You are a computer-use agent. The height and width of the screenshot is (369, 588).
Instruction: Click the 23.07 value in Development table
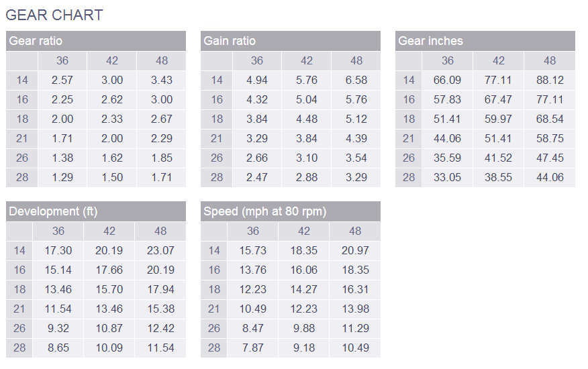click(160, 250)
